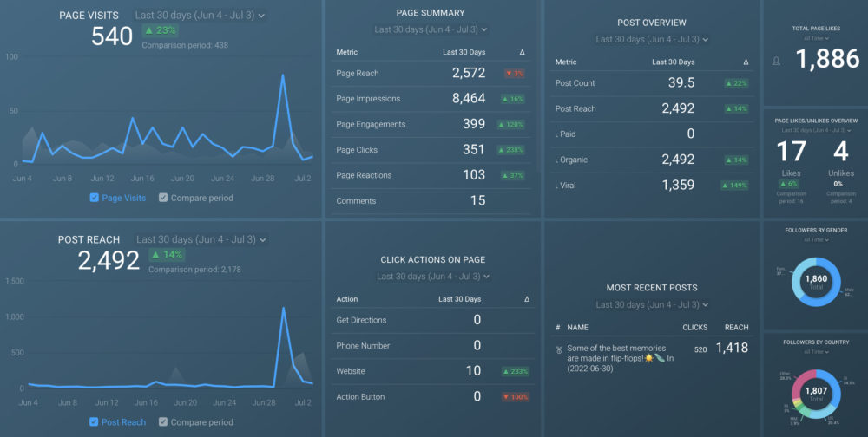
Task: Open Page Likes/Unlikes Overview date dropdown
Action: pos(816,131)
